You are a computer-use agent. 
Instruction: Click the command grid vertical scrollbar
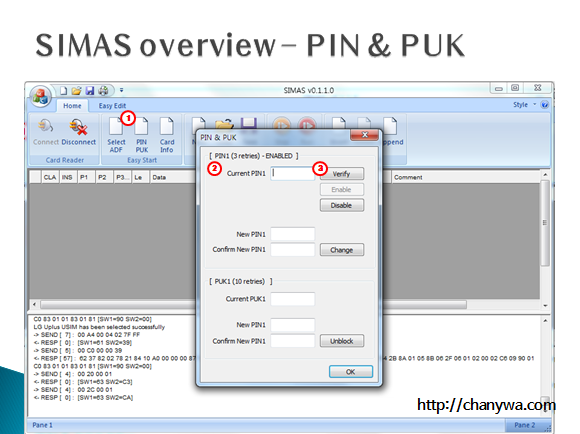[545, 223]
